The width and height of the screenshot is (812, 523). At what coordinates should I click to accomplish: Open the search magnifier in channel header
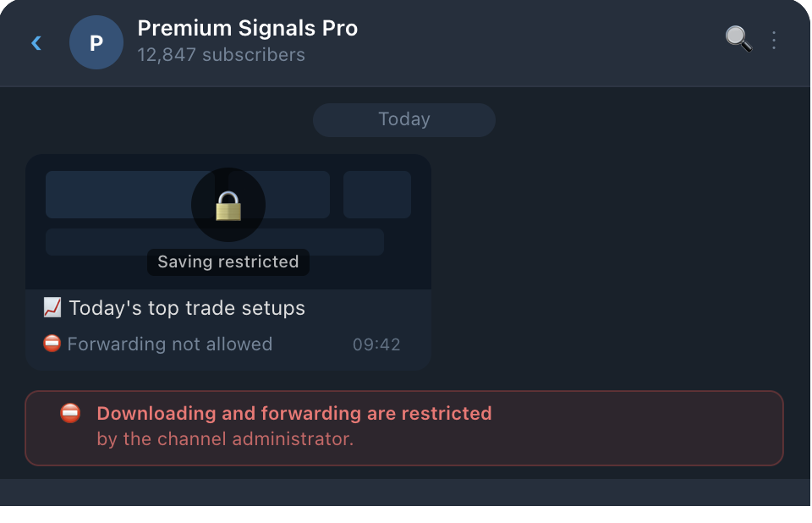[738, 40]
